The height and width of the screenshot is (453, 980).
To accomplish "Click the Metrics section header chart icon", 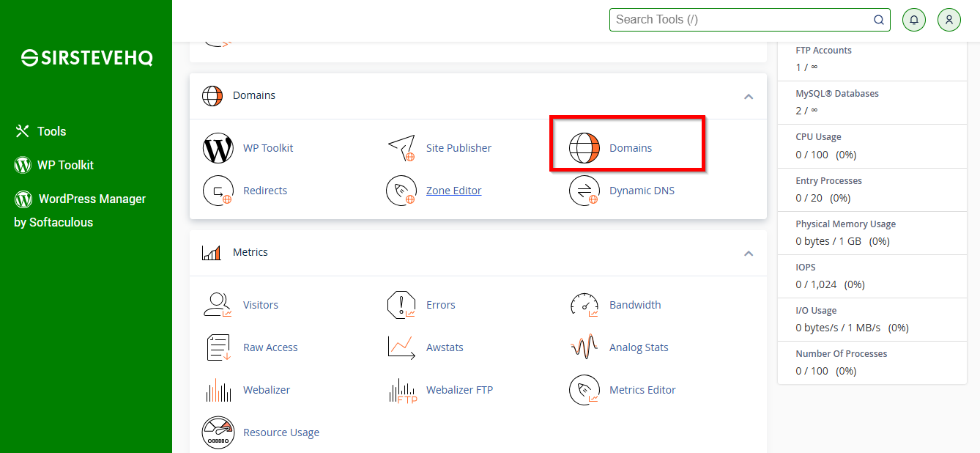I will [x=212, y=253].
